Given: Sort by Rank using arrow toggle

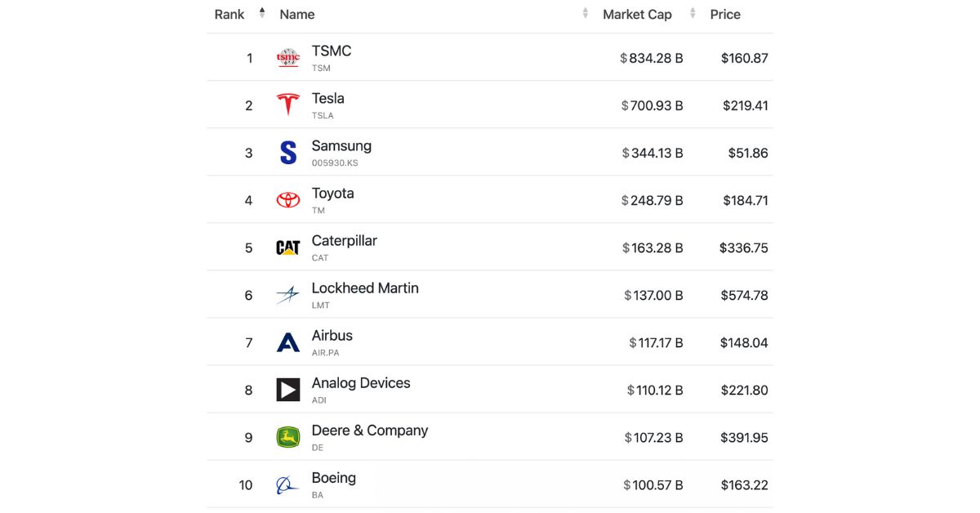Looking at the screenshot, I should click(x=262, y=13).
